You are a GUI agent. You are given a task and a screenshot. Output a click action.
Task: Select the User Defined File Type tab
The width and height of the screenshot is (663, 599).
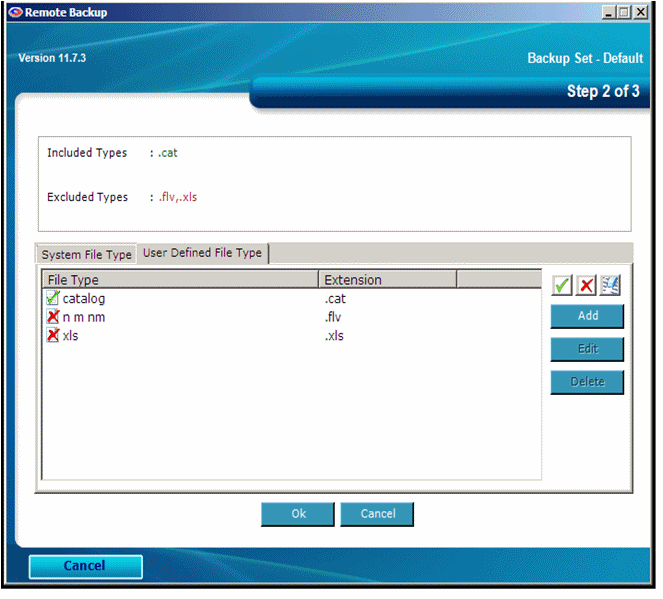204,255
